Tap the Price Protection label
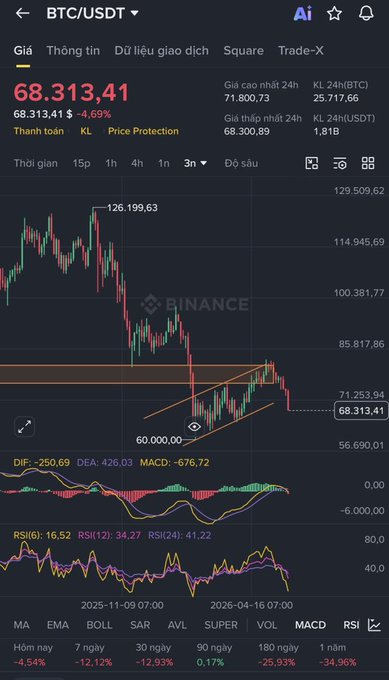This screenshot has height=680, width=389. pos(143,131)
